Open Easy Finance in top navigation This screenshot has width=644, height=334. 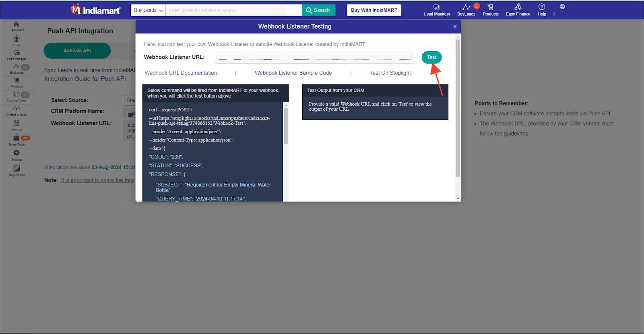[x=518, y=10]
